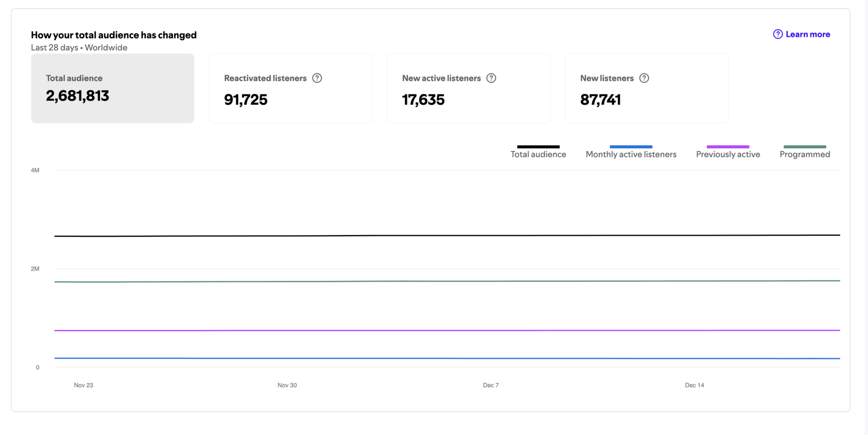
Task: Select the Total audience stat card
Action: coord(112,89)
